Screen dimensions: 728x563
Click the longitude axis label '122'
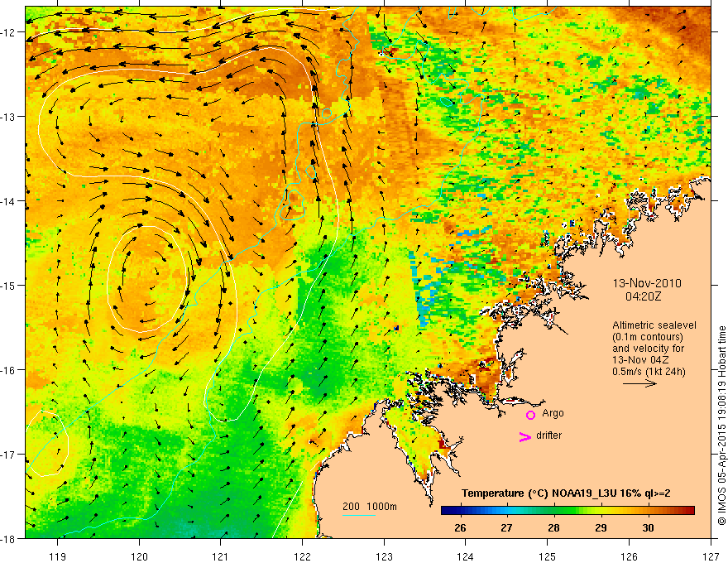tap(302, 556)
